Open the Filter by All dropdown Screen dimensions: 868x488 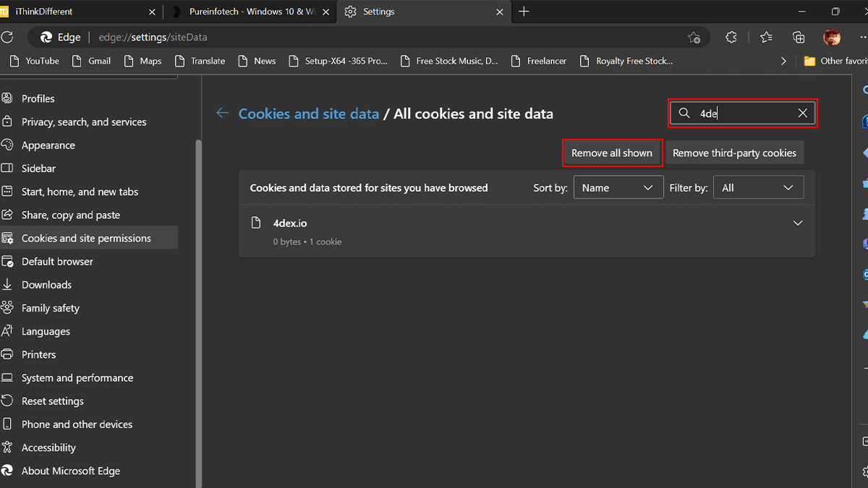click(757, 187)
